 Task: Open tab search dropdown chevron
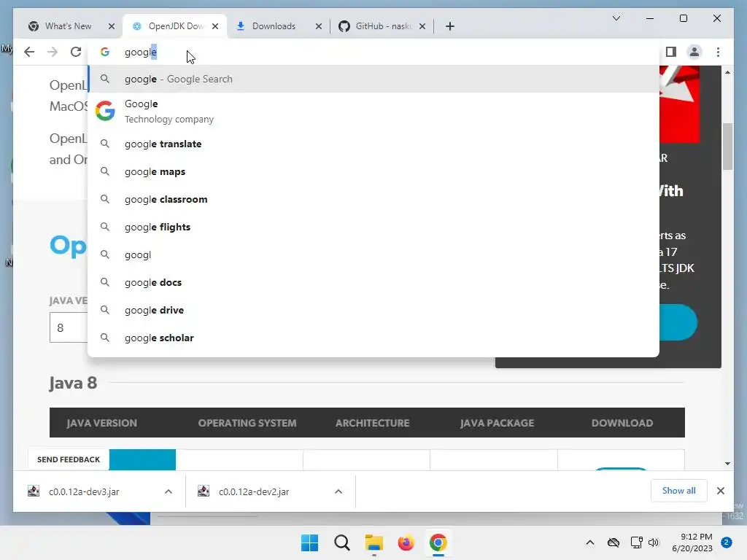[616, 18]
